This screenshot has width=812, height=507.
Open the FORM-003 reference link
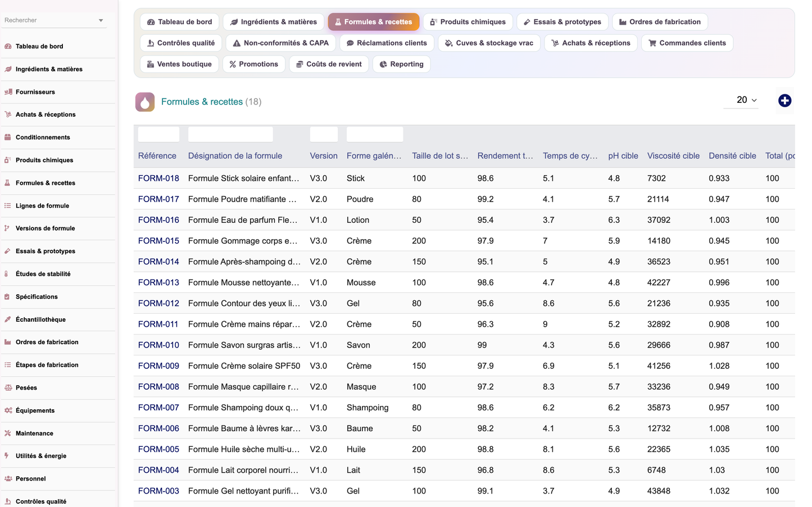(x=158, y=491)
